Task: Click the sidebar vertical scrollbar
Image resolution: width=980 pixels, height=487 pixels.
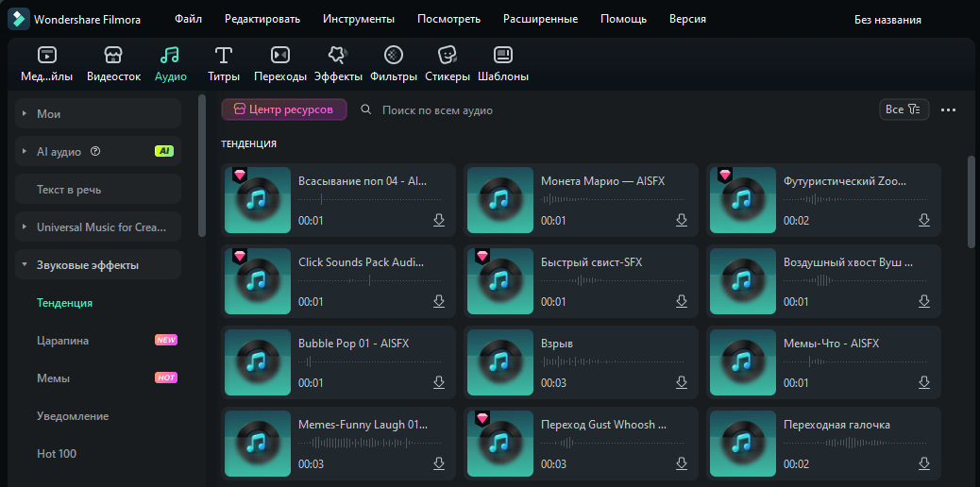Action: [x=201, y=166]
